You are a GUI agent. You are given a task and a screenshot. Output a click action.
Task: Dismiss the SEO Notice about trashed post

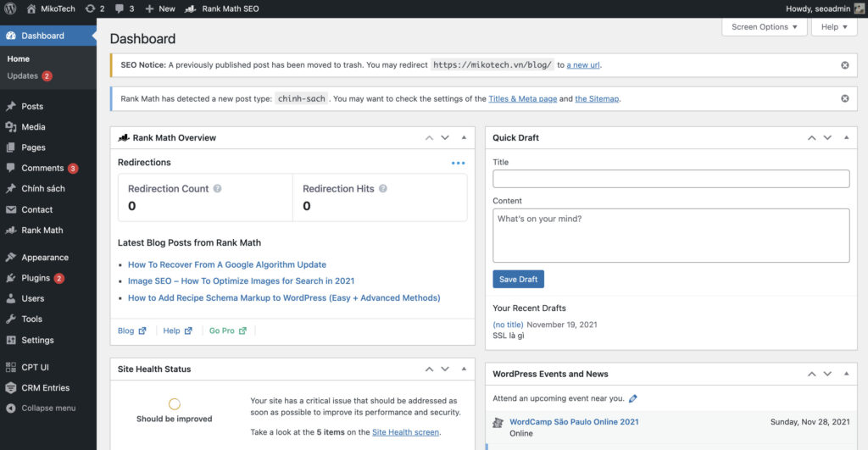[x=844, y=65]
